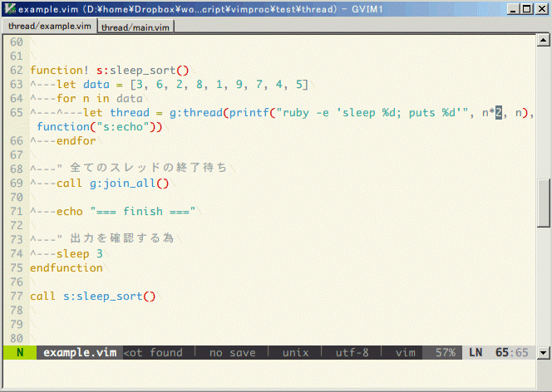Place cursor on 'function!' on line 62
Screen dimensions: 552x392
pos(59,71)
